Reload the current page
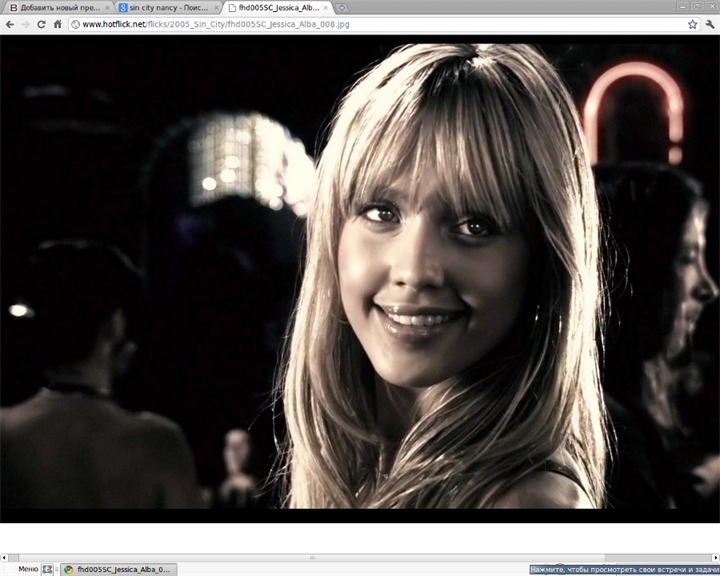This screenshot has width=720, height=576. 41,24
